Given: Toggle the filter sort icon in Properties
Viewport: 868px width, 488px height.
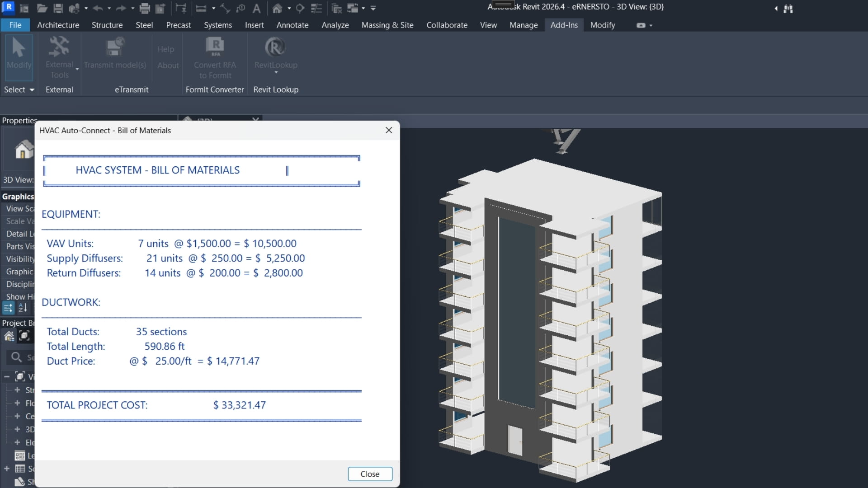Looking at the screenshot, I should point(8,308).
